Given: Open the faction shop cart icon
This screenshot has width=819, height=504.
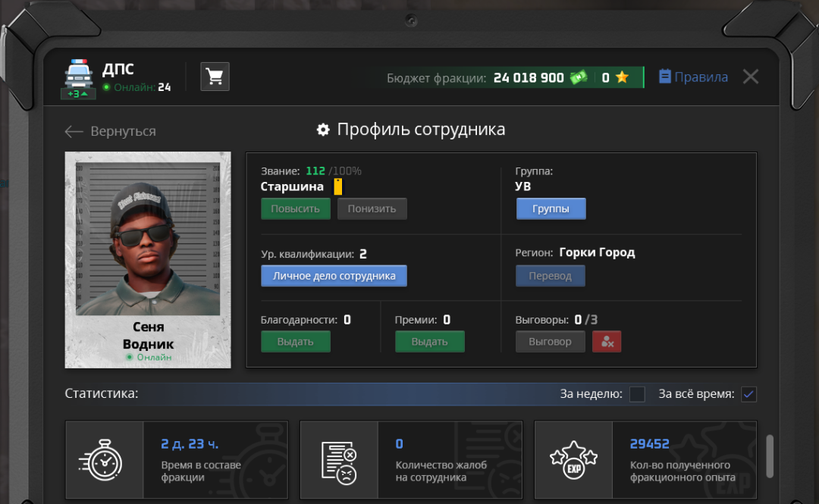Looking at the screenshot, I should pos(215,77).
